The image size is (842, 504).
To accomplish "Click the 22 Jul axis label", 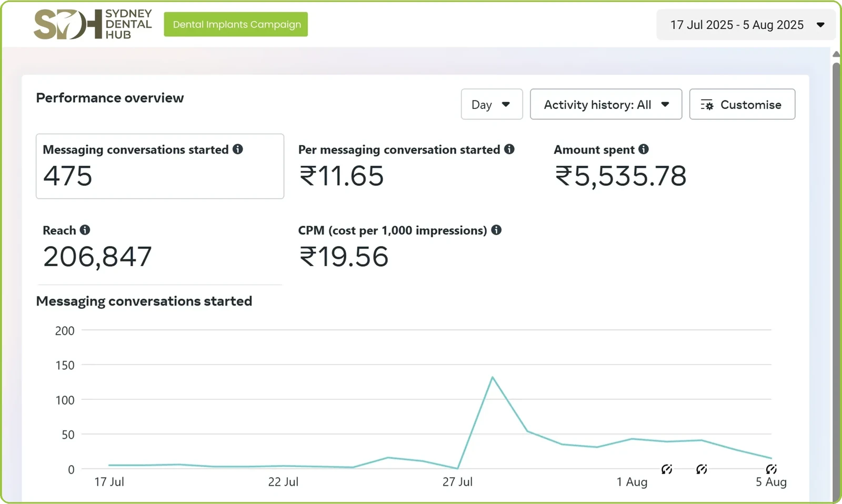I will click(283, 482).
